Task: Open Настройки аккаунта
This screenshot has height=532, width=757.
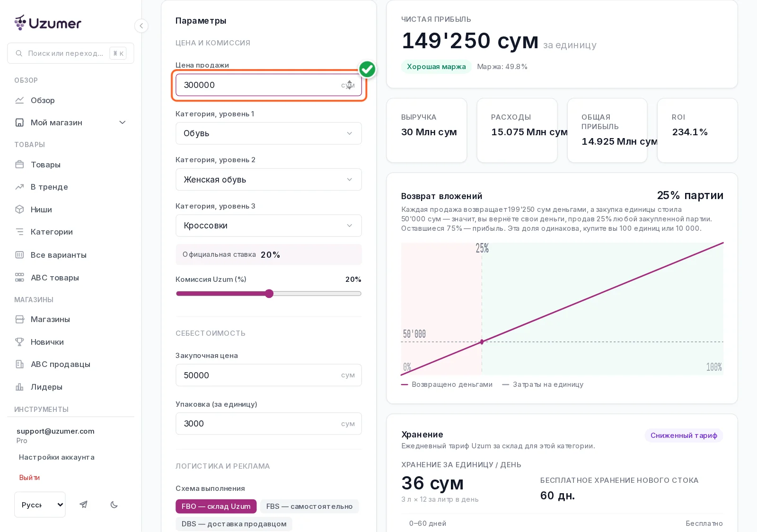Action: tap(57, 457)
